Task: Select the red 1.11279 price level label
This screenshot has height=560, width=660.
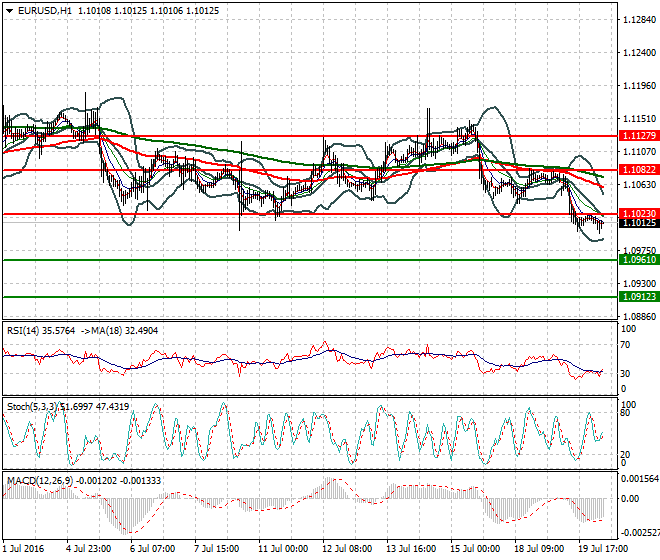Action: [639, 136]
